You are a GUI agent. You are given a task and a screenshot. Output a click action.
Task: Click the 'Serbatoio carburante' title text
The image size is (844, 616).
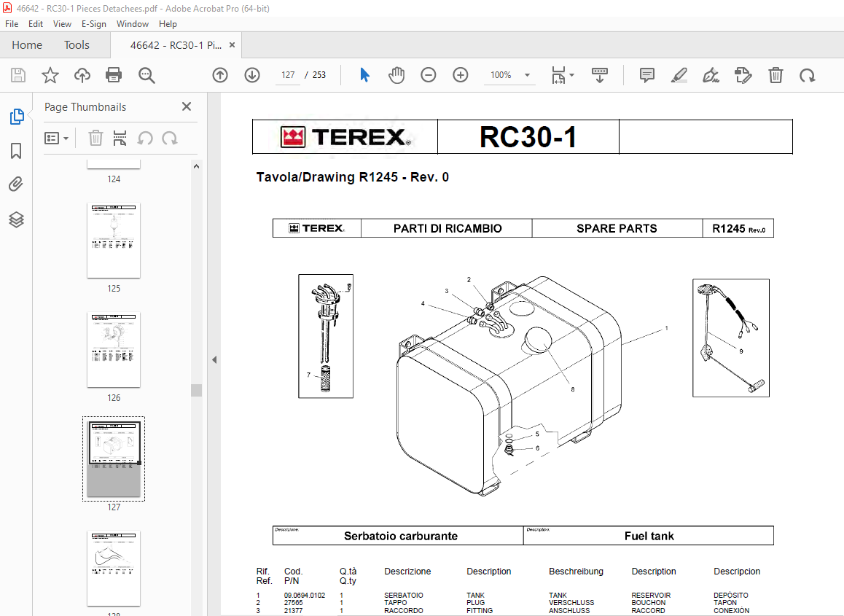pyautogui.click(x=401, y=536)
